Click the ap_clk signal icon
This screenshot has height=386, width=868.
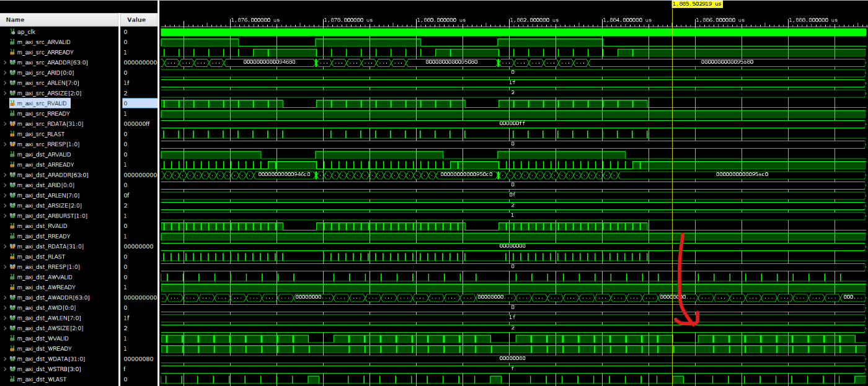(13, 32)
